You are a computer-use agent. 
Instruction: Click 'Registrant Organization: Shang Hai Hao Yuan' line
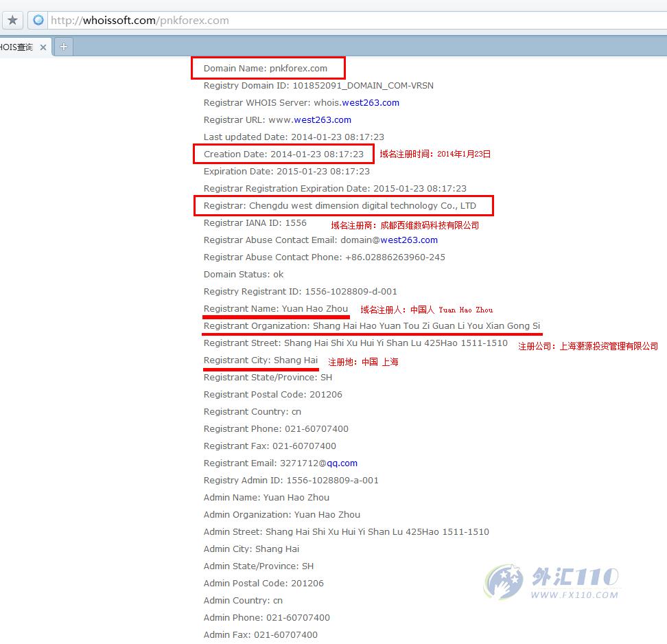click(x=372, y=325)
